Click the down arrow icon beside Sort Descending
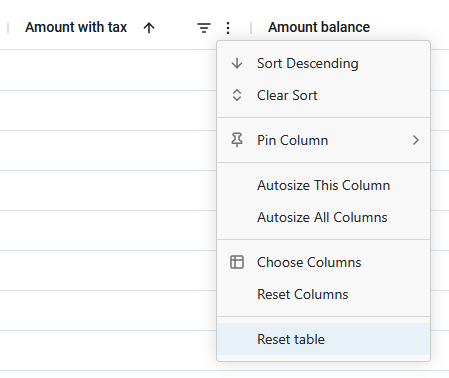This screenshot has height=378, width=449. point(237,63)
